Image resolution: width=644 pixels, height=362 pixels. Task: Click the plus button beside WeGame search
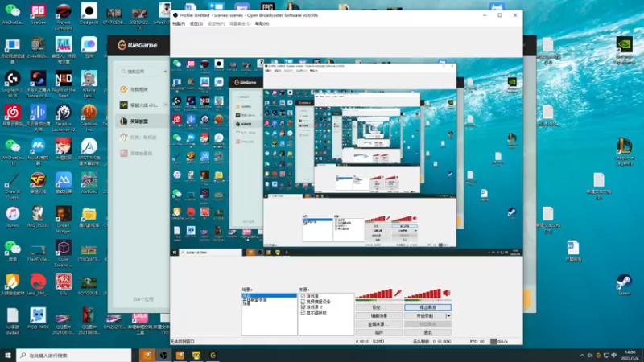tap(165, 72)
